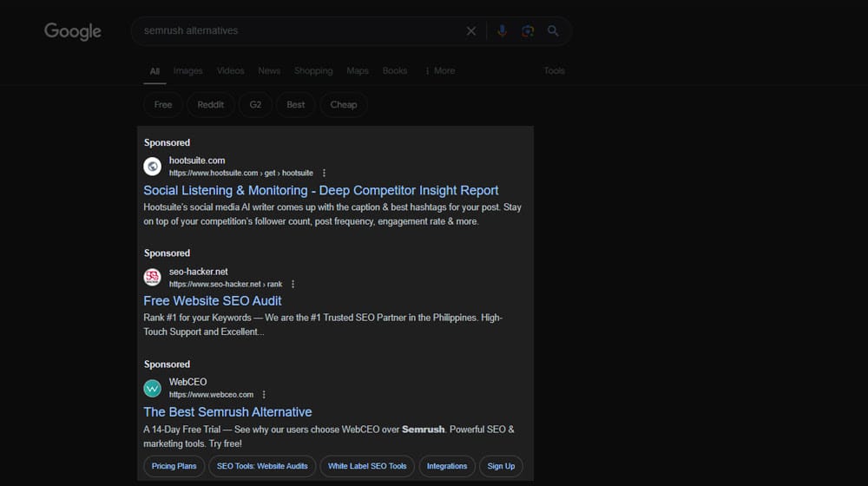868x486 pixels.
Task: Start voice search with microphone icon
Action: click(502, 31)
